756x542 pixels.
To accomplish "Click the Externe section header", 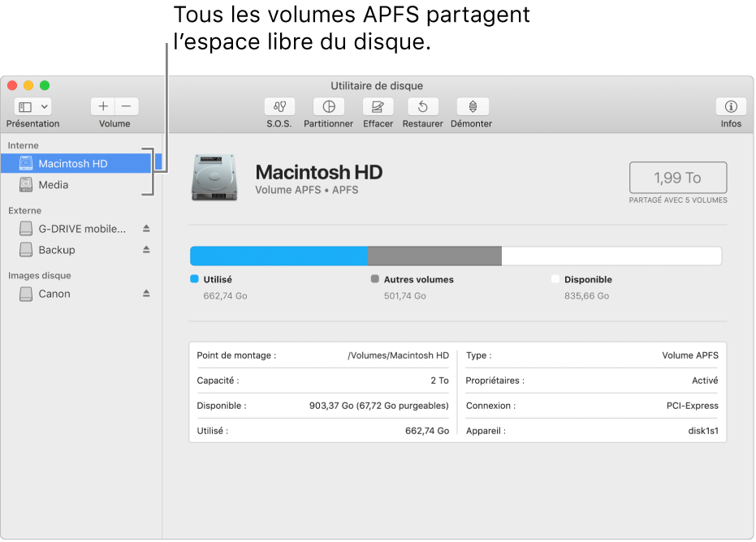I will pyautogui.click(x=24, y=210).
